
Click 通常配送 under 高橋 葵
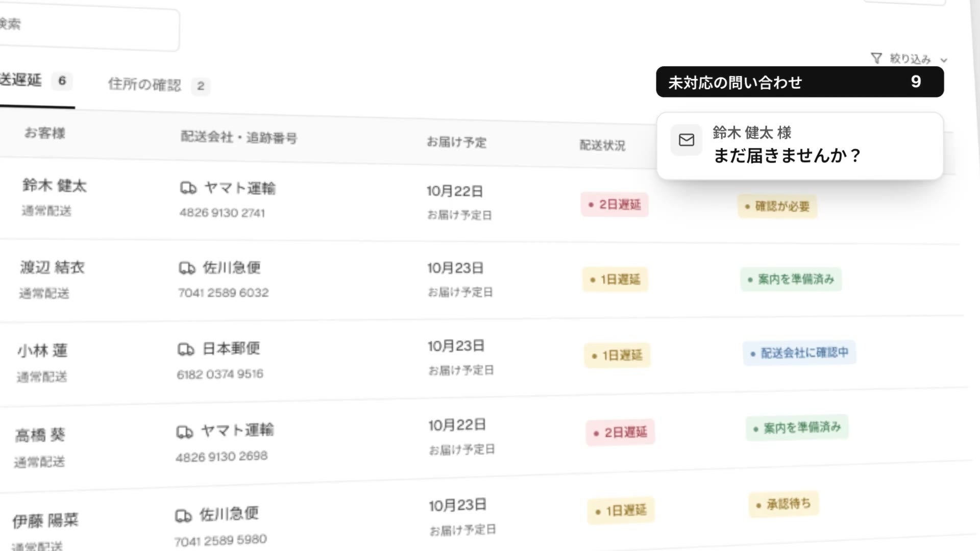[x=39, y=462]
